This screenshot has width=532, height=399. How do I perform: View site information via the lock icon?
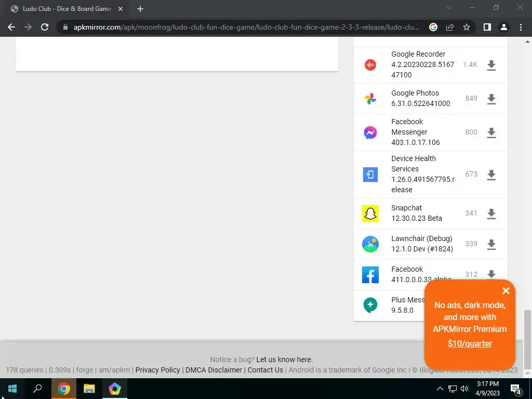tap(65, 27)
